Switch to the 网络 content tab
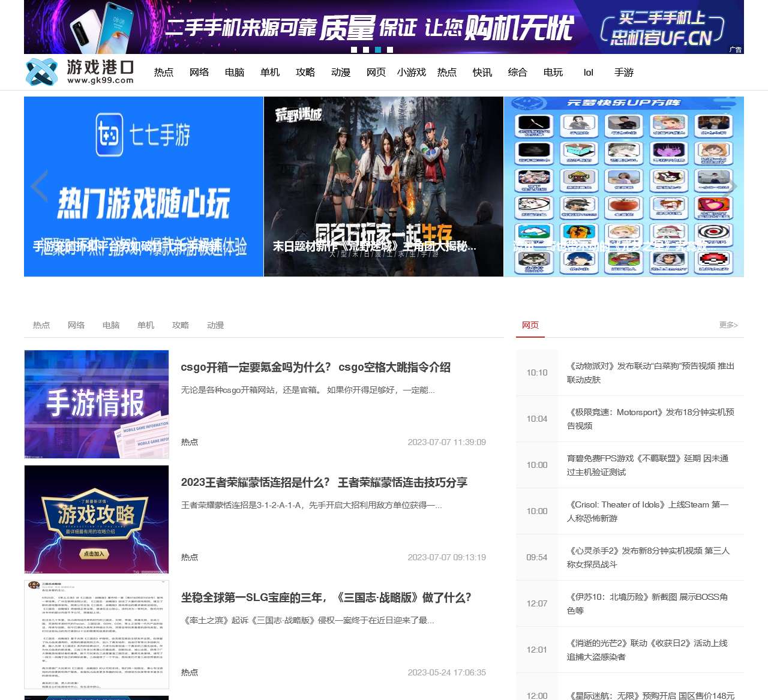768x700 pixels. pos(76,325)
